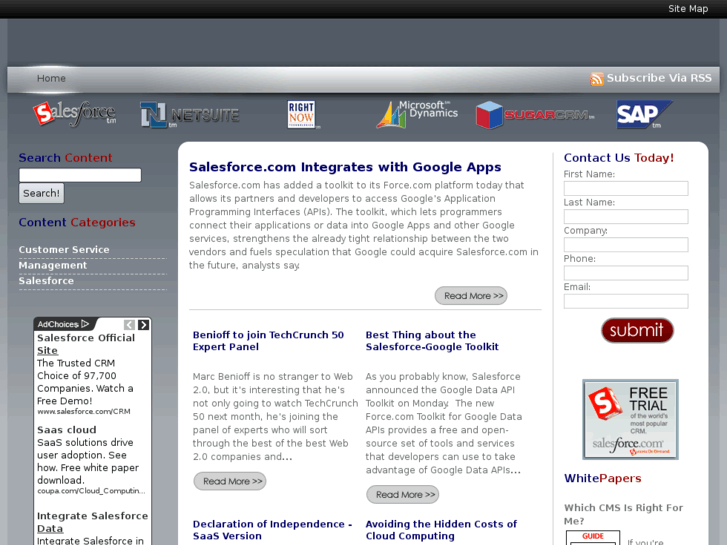Click Read More under Google Apps article
This screenshot has height=545, width=727.
pyautogui.click(x=471, y=296)
